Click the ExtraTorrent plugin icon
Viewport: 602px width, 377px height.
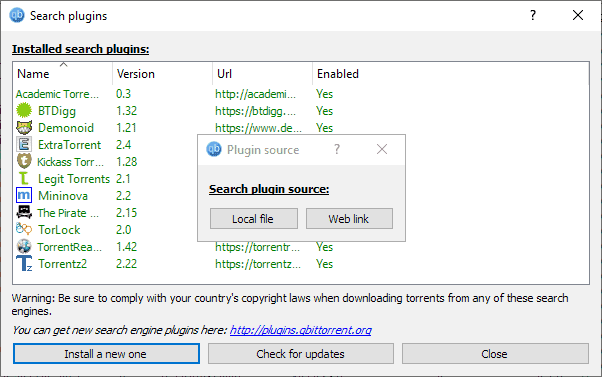pyautogui.click(x=24, y=144)
